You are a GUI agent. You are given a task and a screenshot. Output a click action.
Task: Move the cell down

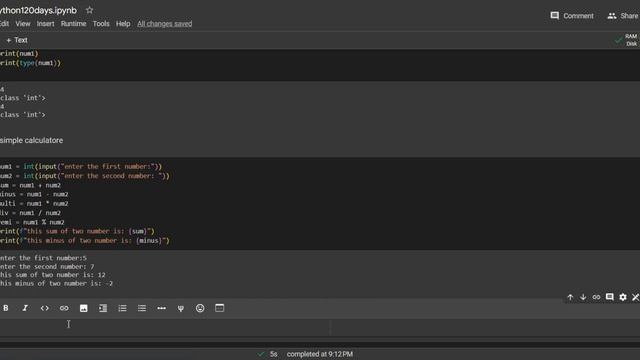[x=583, y=297]
